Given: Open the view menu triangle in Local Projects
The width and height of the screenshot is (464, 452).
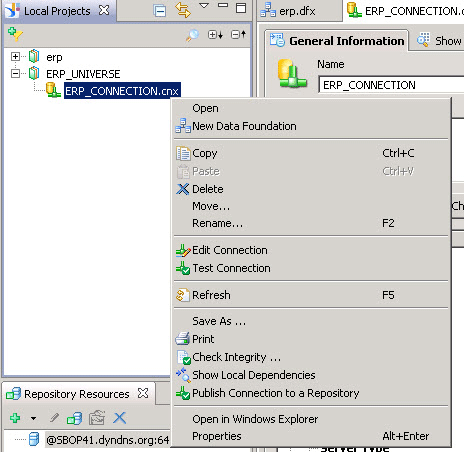Looking at the screenshot, I should click(x=204, y=6).
